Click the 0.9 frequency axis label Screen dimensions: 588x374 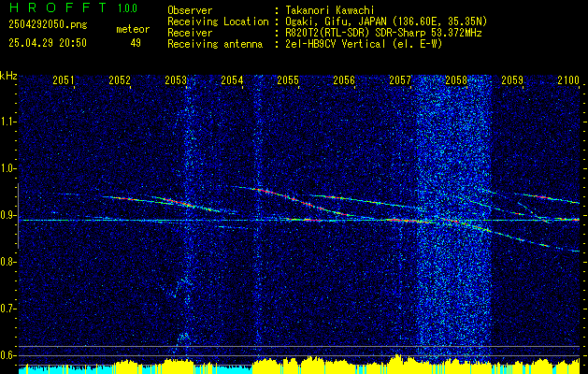point(8,215)
